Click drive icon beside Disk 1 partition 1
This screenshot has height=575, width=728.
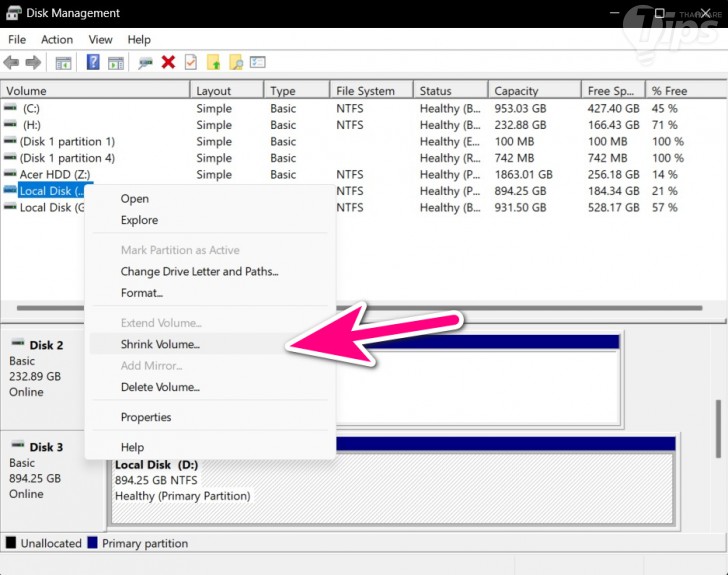pyautogui.click(x=10, y=141)
